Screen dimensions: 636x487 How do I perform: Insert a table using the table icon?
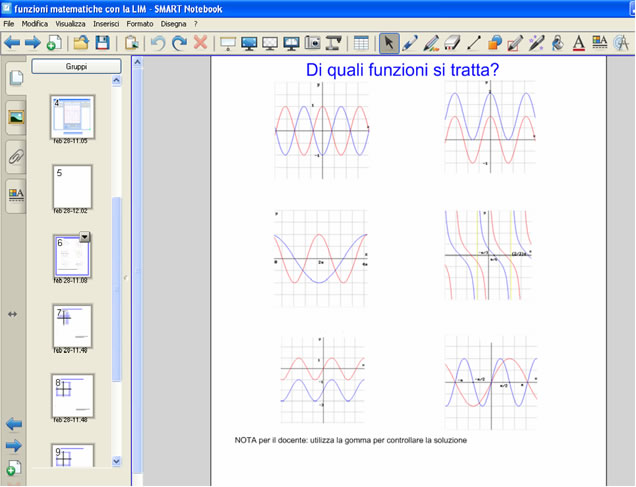click(x=361, y=43)
